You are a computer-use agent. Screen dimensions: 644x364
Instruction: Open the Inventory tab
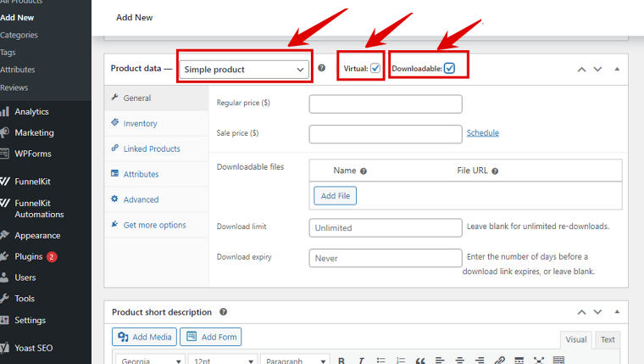pos(157,123)
